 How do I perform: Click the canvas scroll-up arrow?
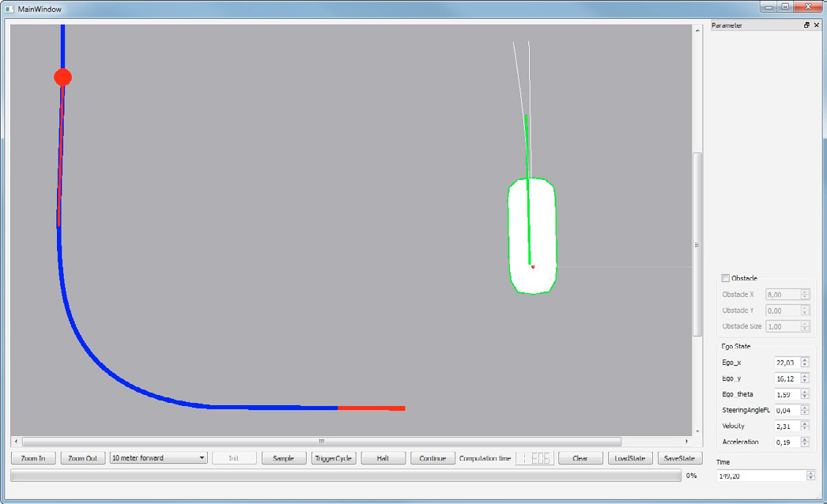click(697, 31)
